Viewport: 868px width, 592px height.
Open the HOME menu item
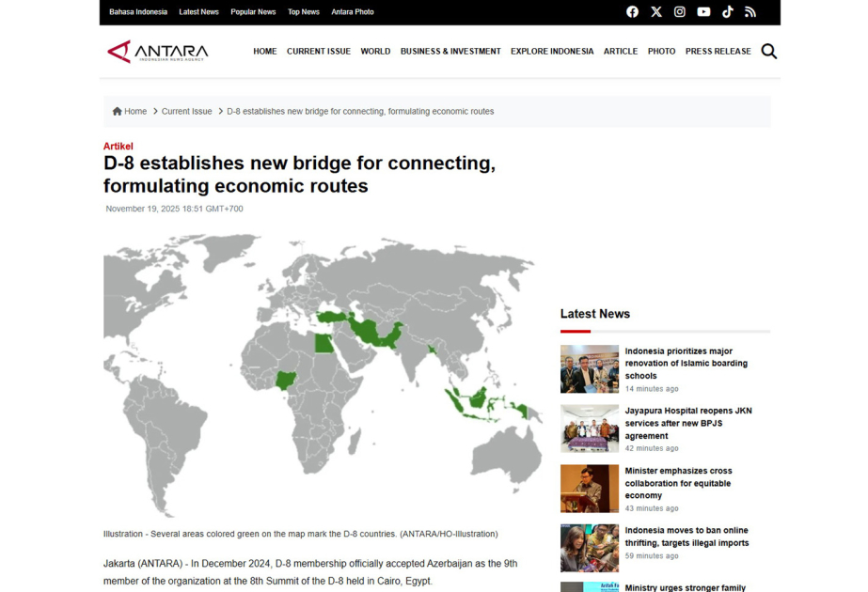coord(264,51)
